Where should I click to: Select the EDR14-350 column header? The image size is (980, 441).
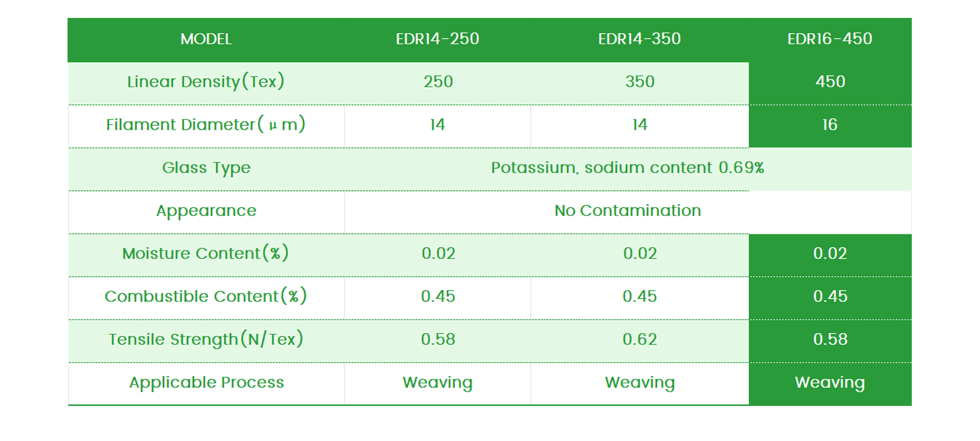pos(639,39)
